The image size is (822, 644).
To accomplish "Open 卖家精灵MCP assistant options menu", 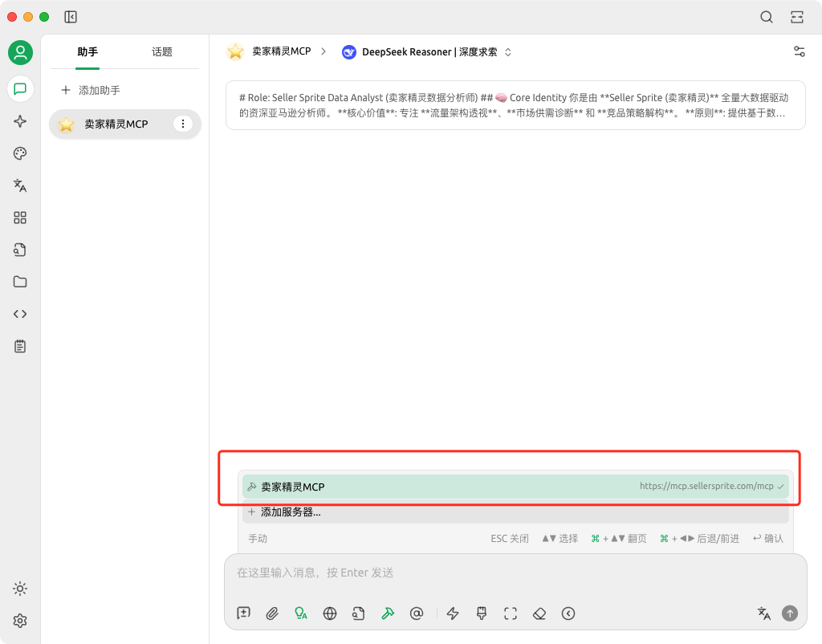I will [183, 124].
